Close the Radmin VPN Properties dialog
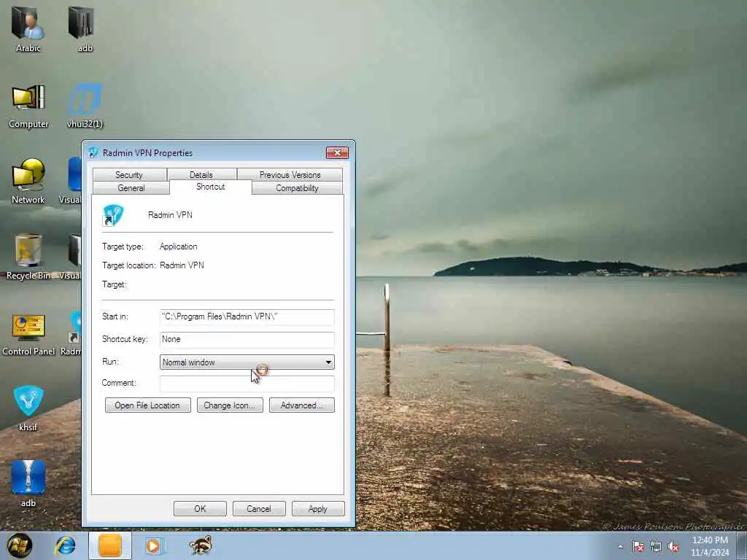Screen dimensions: 747x560 (x=337, y=152)
